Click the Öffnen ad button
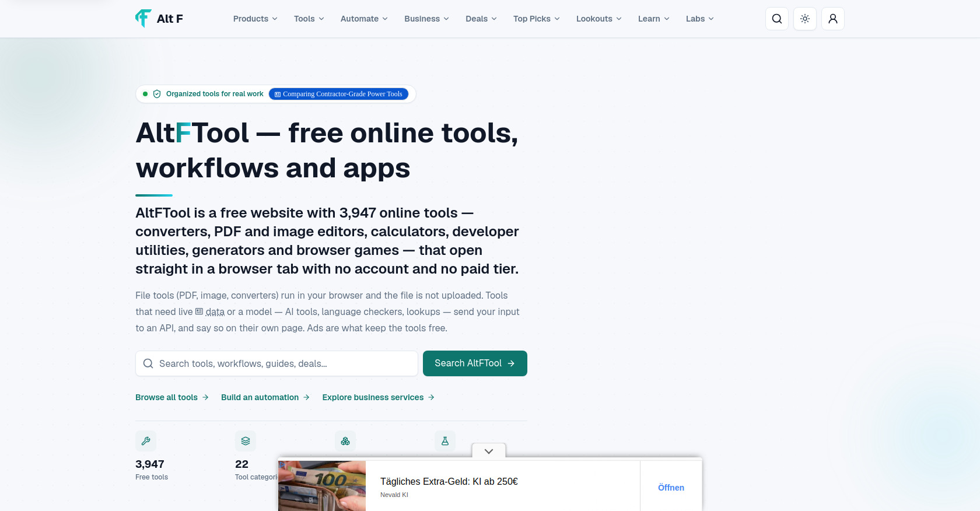 (x=671, y=488)
